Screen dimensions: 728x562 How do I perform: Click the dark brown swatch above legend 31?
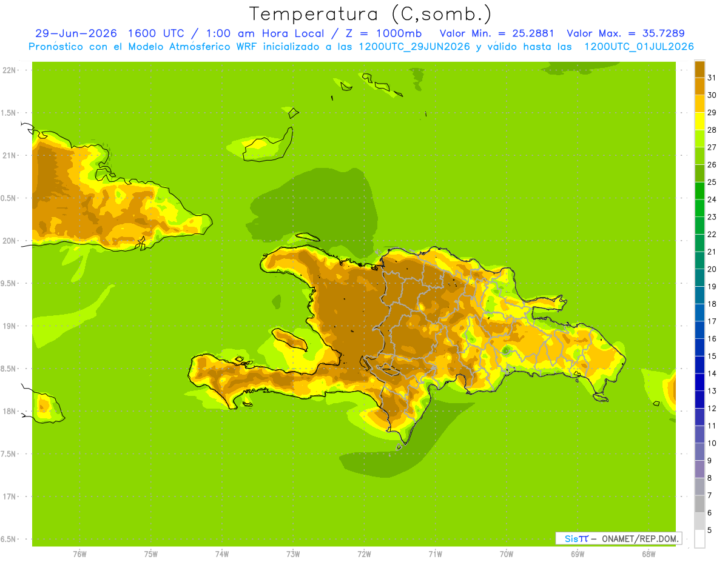click(x=699, y=69)
